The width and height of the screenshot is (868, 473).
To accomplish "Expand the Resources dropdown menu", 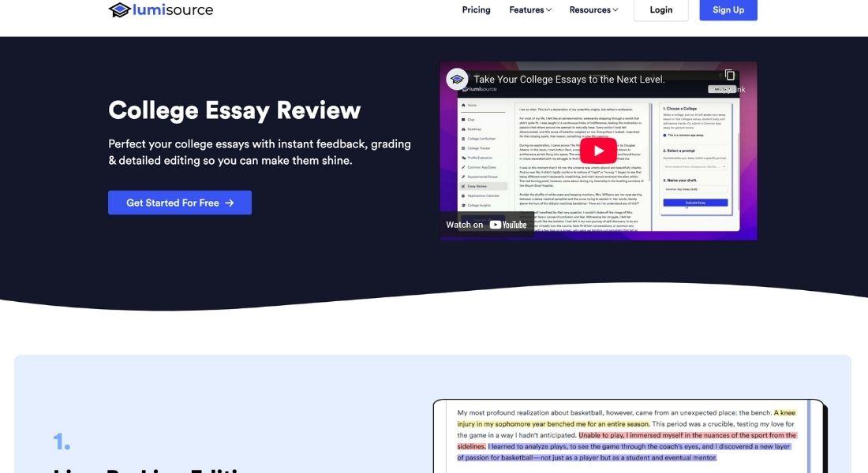I will (x=593, y=10).
